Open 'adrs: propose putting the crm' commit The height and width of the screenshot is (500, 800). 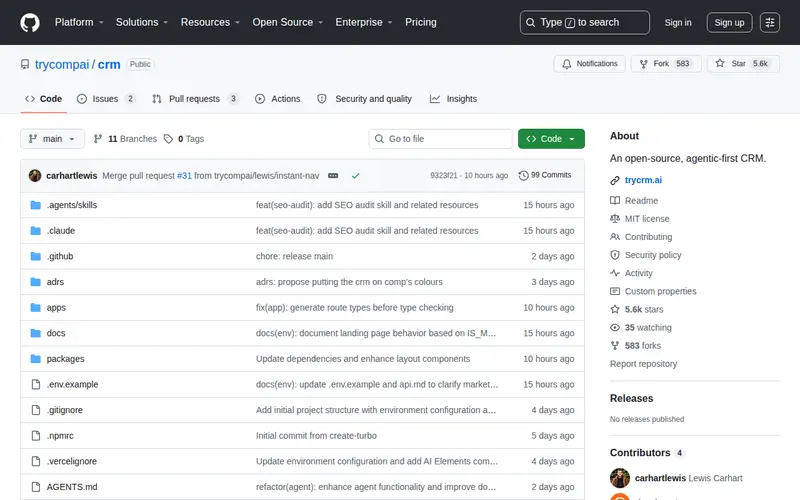click(349, 282)
